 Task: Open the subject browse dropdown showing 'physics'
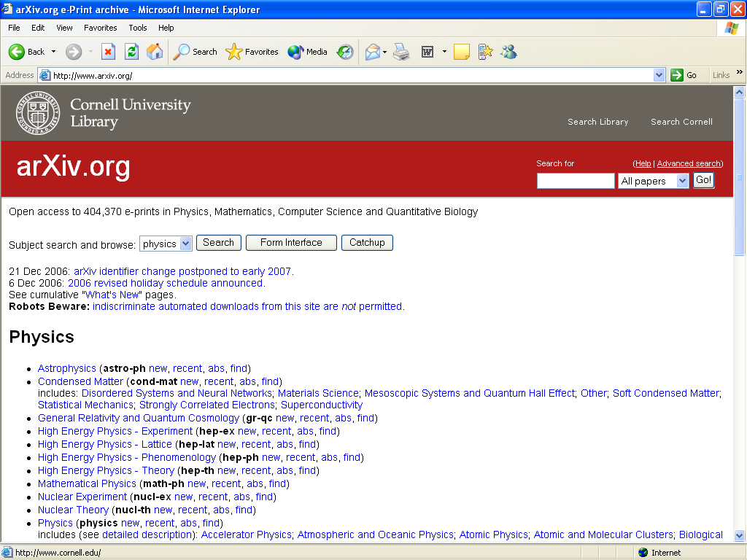click(x=166, y=242)
